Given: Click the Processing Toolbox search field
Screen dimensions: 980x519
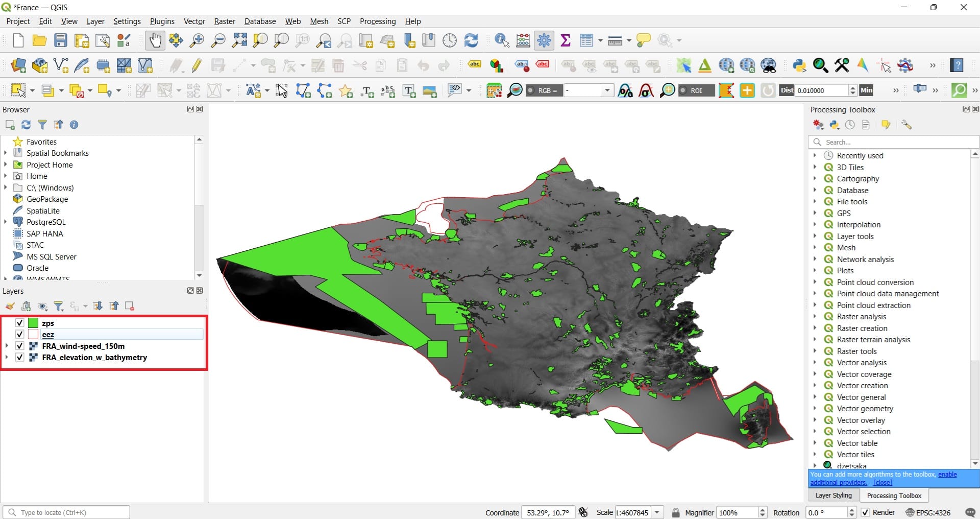Looking at the screenshot, I should pyautogui.click(x=894, y=142).
